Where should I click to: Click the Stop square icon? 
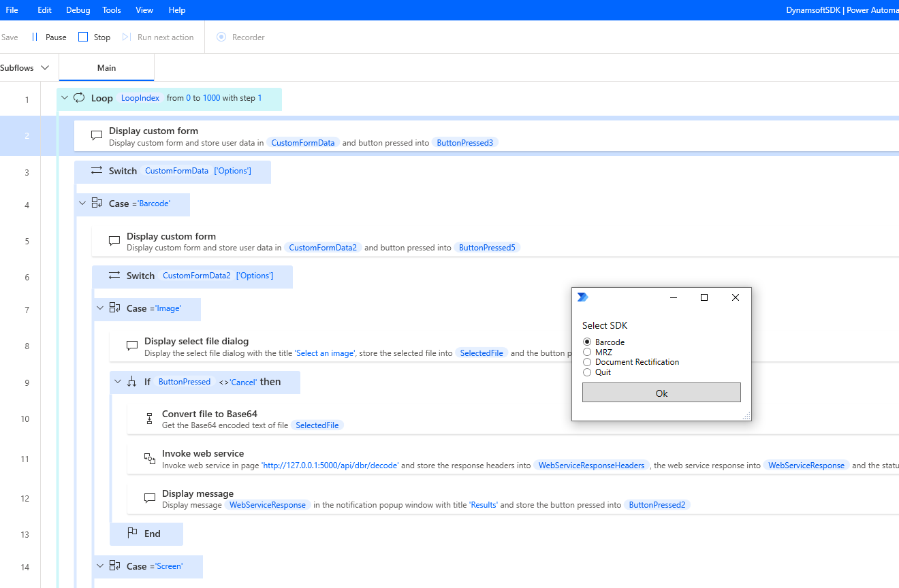(x=83, y=37)
